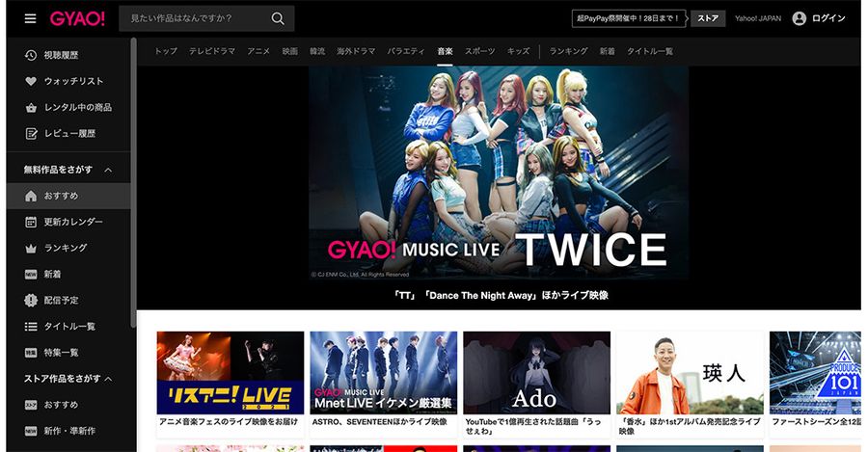Viewport: 868px width, 452px height.
Task: Select the 音楽 tab
Action: (445, 51)
